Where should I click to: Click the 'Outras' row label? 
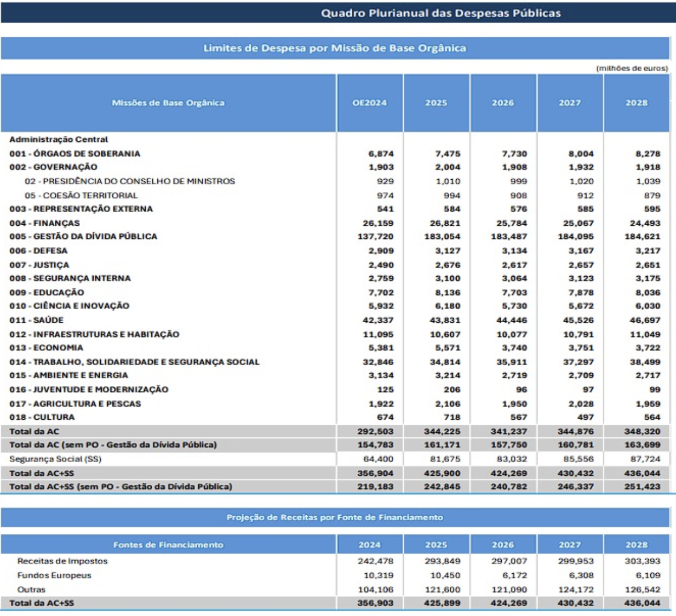pos(31,590)
